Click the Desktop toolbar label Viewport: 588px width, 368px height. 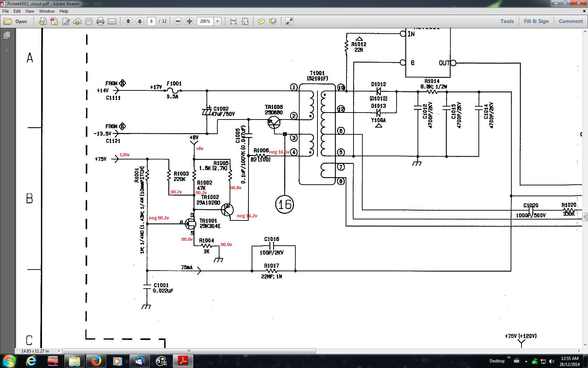(497, 361)
